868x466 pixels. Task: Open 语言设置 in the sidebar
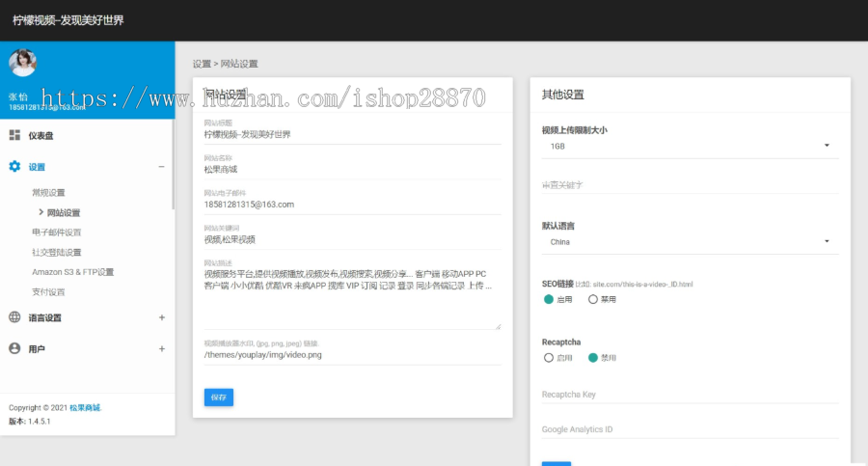44,317
